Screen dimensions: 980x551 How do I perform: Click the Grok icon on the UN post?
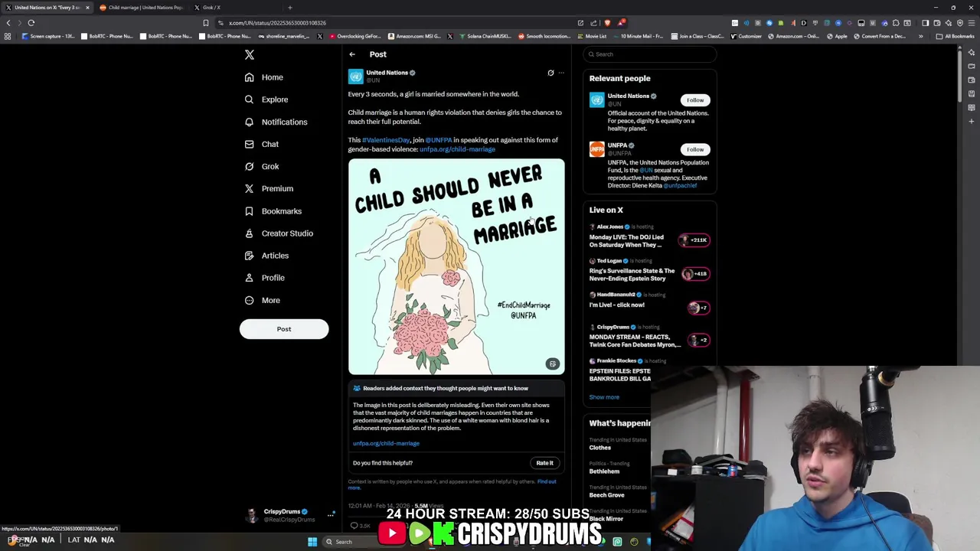click(550, 73)
